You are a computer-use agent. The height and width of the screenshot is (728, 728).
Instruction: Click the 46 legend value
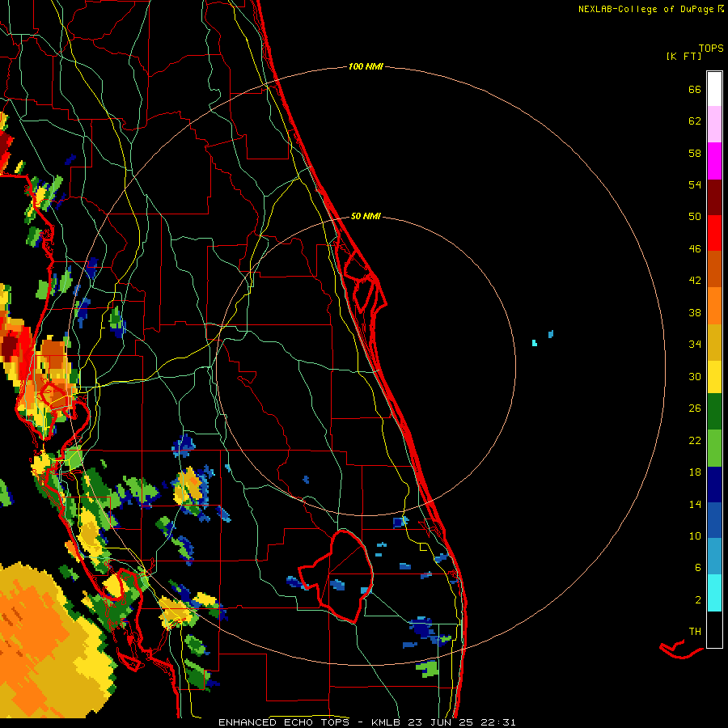point(695,249)
